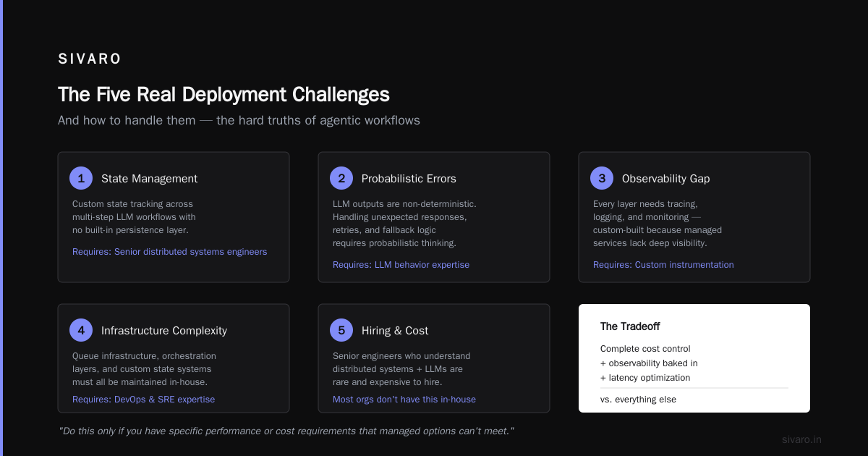
Task: Click the number 2 circle badge
Action: click(x=341, y=178)
